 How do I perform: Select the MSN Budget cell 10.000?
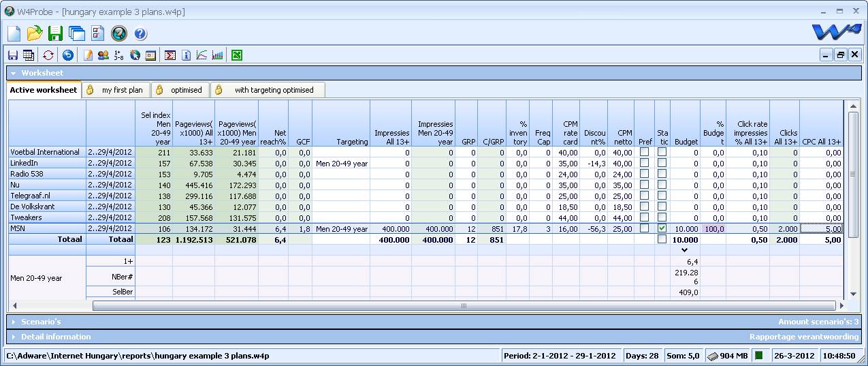pyautogui.click(x=685, y=228)
